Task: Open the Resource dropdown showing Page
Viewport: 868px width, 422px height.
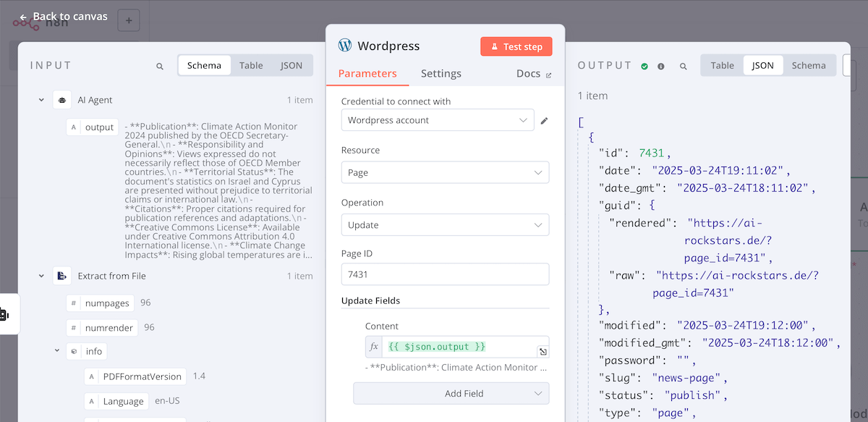Action: [x=444, y=172]
